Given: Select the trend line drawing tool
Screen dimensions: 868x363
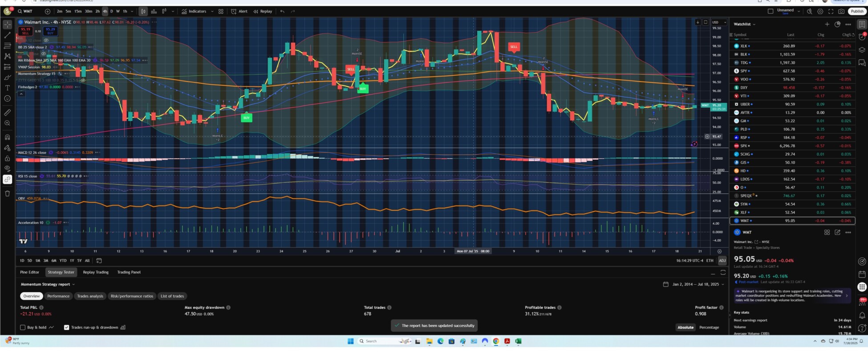Looking at the screenshot, I should tap(7, 35).
